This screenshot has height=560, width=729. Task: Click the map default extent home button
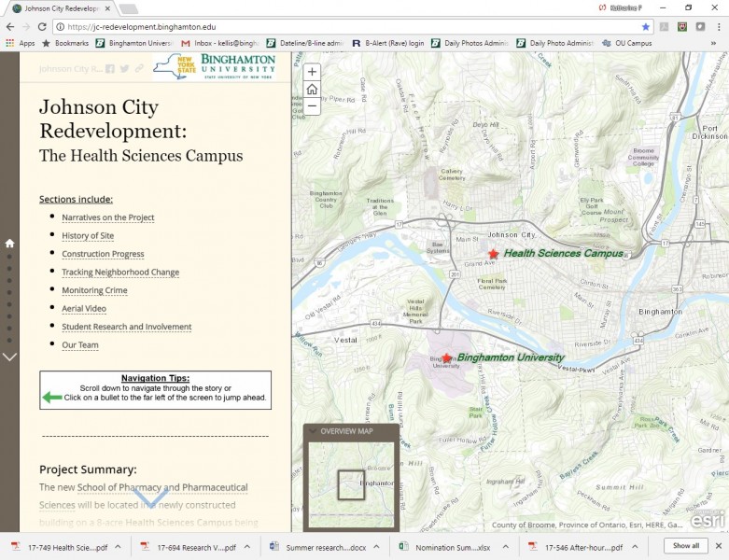click(x=312, y=90)
